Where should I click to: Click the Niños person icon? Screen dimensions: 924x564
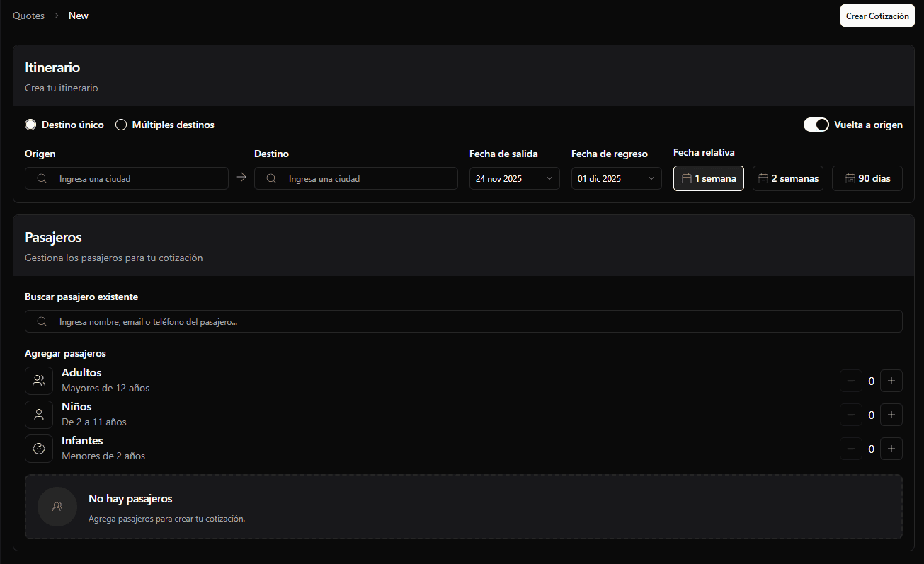click(x=39, y=415)
